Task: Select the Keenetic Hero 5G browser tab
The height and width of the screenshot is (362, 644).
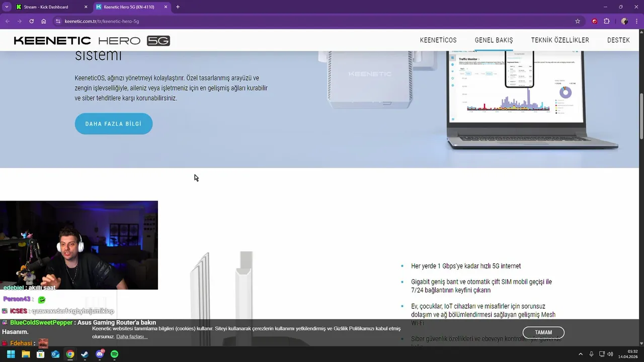Action: click(129, 7)
